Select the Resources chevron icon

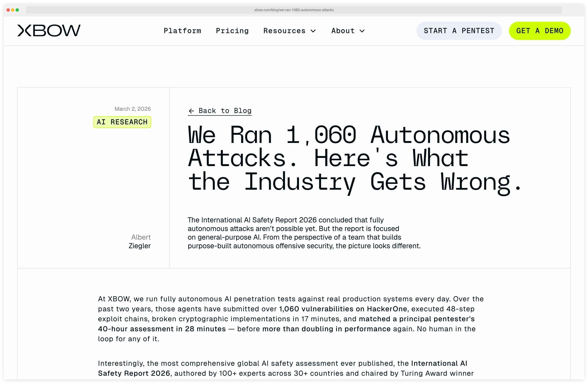pyautogui.click(x=313, y=31)
